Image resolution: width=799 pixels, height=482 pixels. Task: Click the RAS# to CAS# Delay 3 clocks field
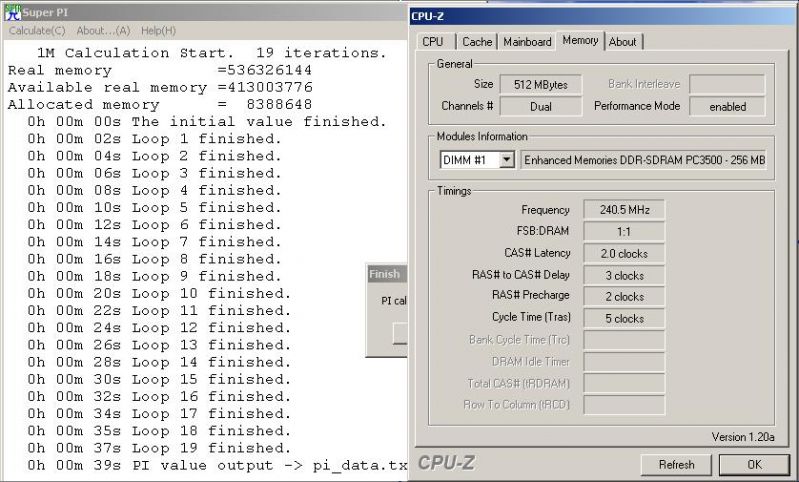624,276
